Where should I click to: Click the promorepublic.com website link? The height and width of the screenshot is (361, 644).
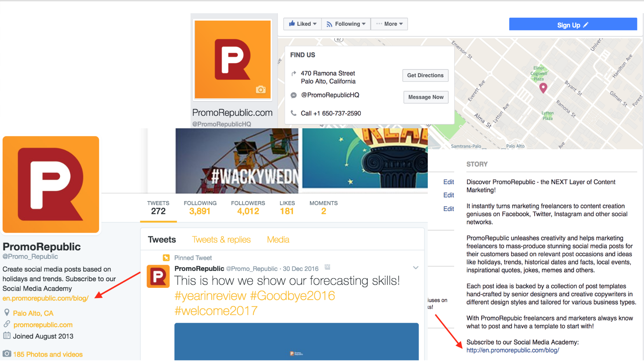[x=43, y=325]
